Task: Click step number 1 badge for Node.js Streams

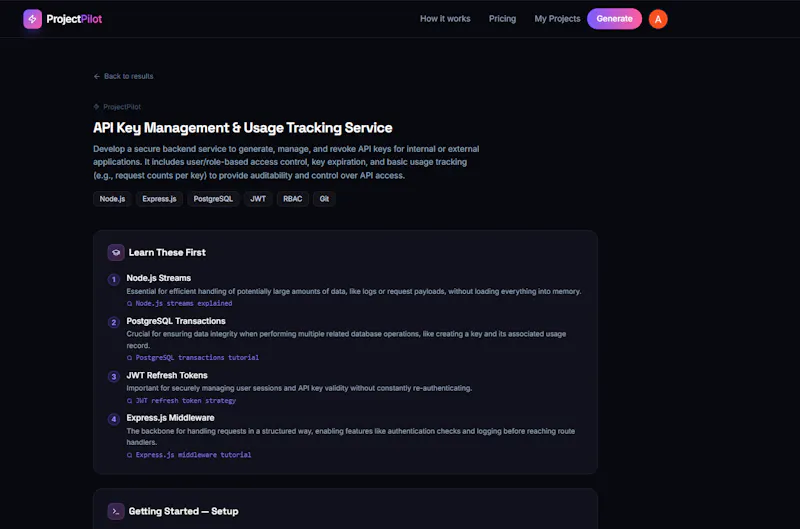Action: (x=114, y=280)
